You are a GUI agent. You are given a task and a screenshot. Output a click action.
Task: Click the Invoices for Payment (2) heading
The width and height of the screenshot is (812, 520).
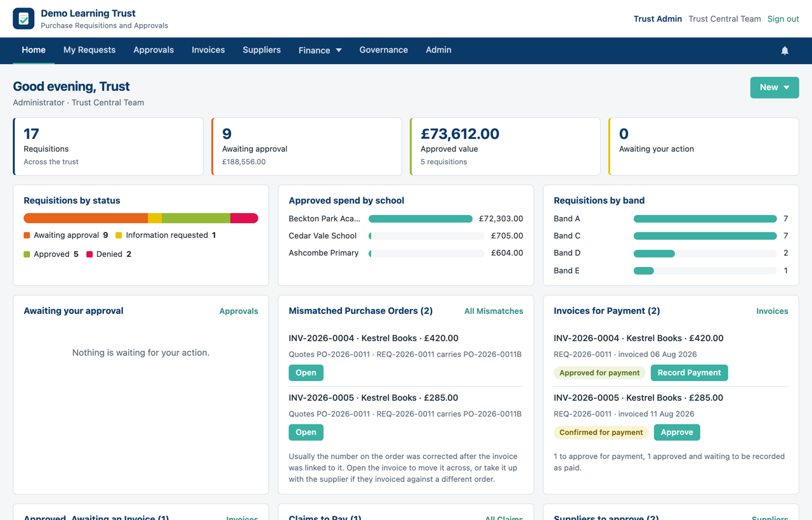607,311
